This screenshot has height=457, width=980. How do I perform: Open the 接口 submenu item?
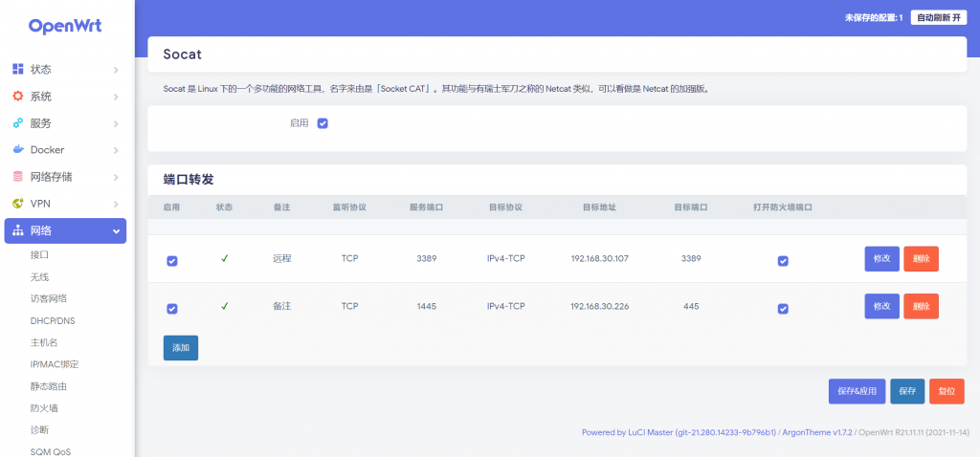pyautogui.click(x=39, y=254)
